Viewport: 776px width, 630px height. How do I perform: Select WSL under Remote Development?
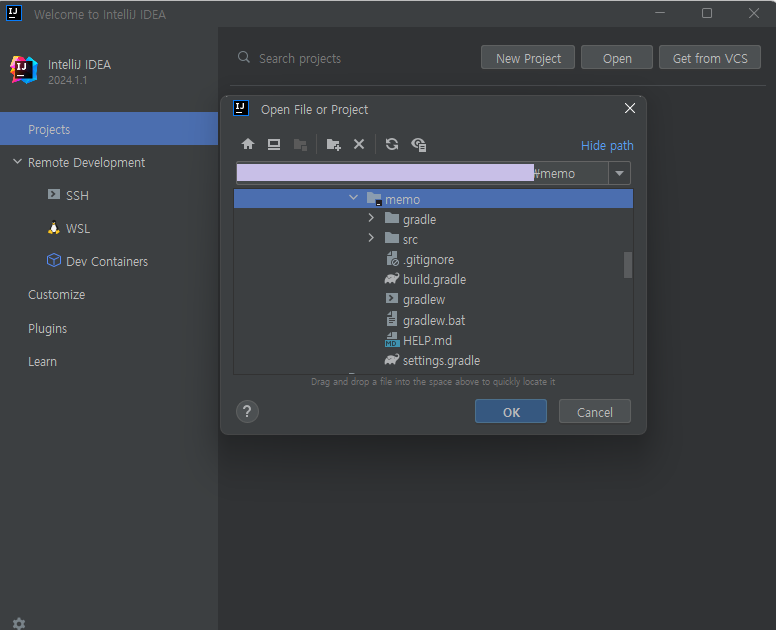pyautogui.click(x=78, y=229)
